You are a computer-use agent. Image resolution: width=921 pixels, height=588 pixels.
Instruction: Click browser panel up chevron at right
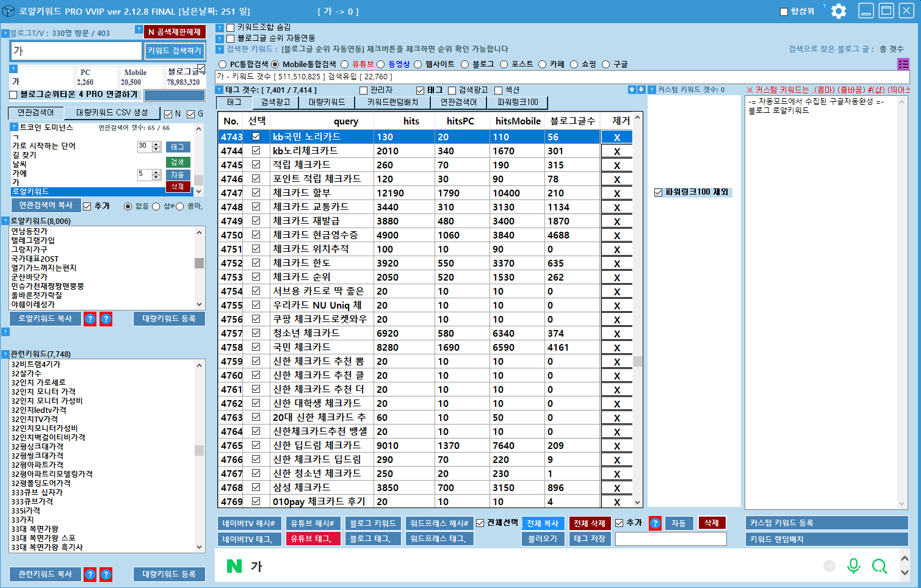[905, 558]
